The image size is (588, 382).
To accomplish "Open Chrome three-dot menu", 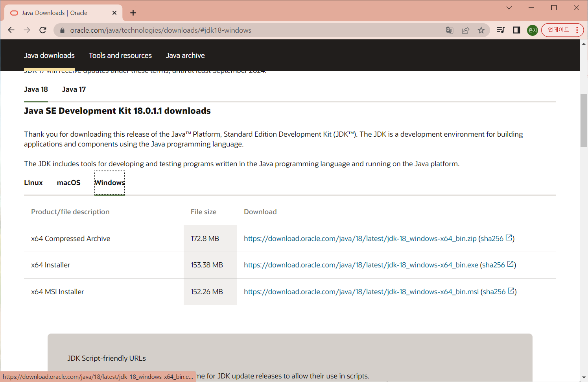I will click(x=577, y=30).
